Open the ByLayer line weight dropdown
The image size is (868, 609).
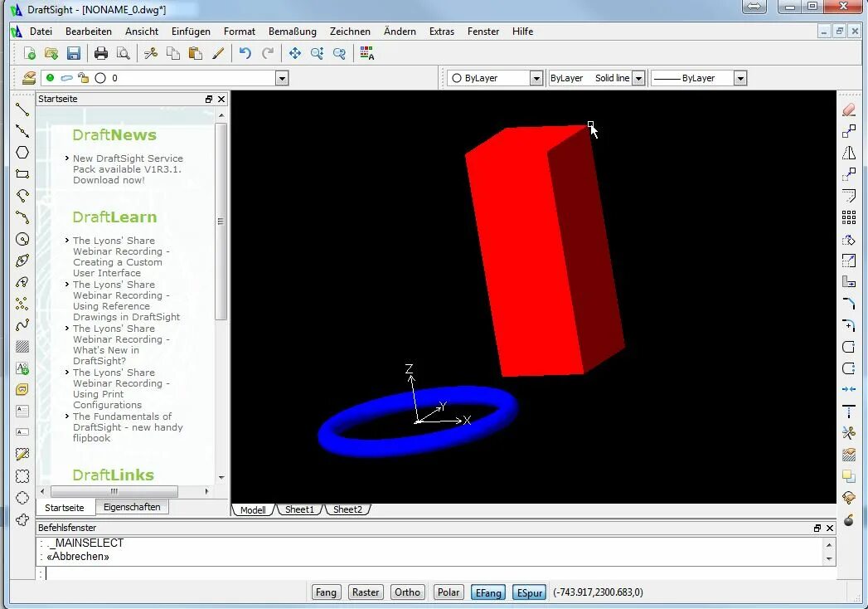pyautogui.click(x=740, y=78)
